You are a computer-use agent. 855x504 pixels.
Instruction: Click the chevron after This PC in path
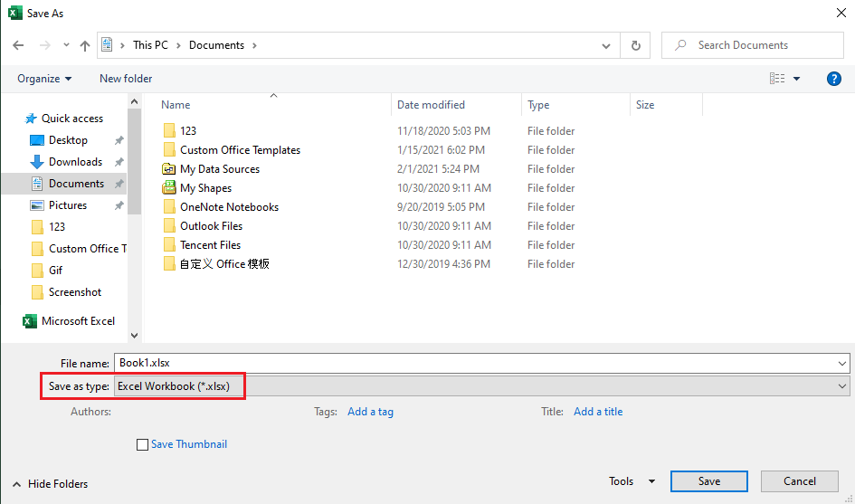coord(178,45)
